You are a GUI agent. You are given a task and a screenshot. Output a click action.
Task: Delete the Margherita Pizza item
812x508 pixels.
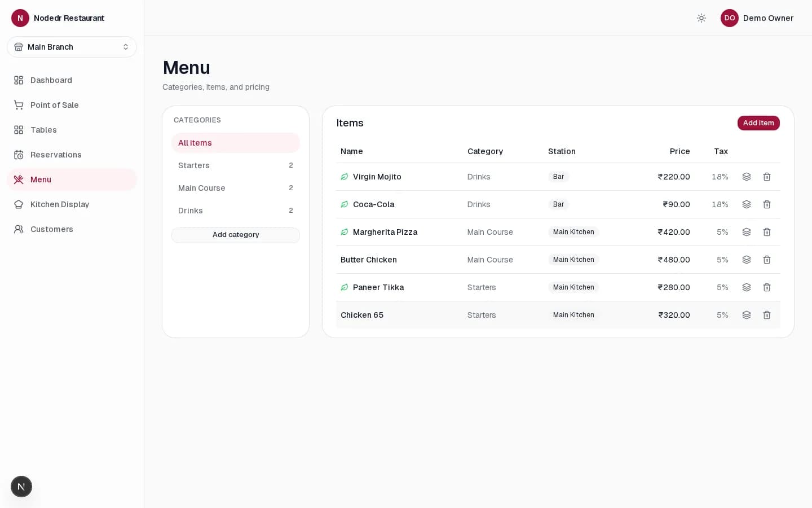pos(767,232)
